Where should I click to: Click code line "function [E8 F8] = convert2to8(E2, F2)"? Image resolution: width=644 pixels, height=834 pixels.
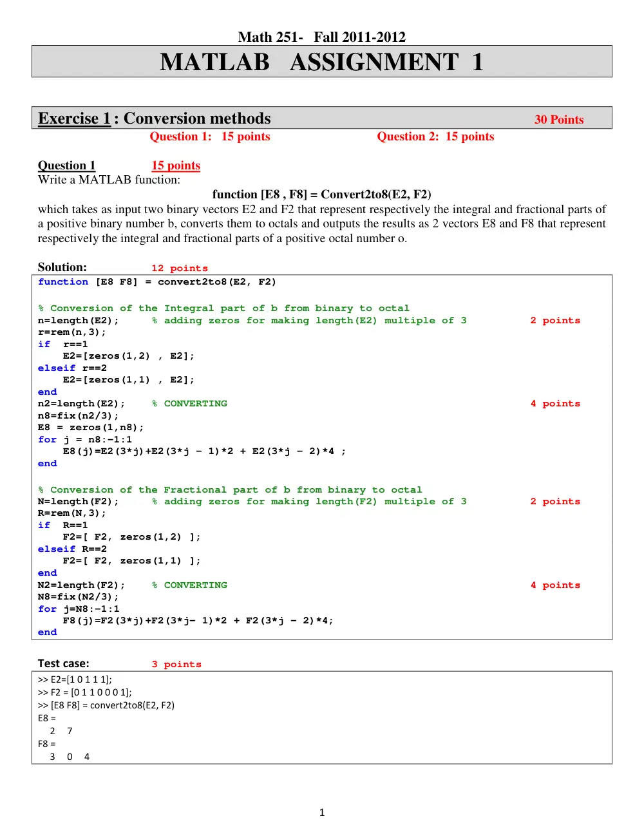click(x=157, y=282)
